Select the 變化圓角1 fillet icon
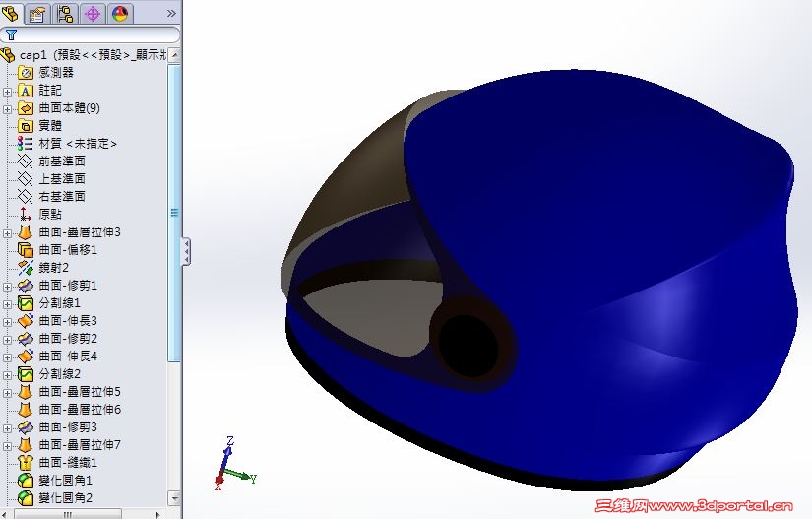 pyautogui.click(x=26, y=481)
